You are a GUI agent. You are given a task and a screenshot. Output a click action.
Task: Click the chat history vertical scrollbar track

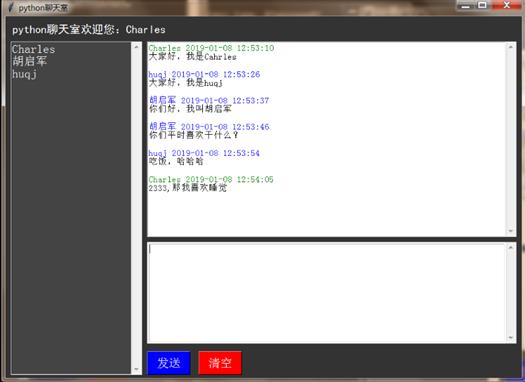511,139
